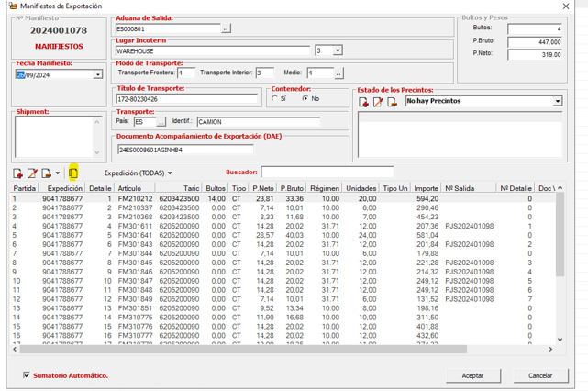588x391 pixels.
Task: Add a new precinto icon
Action: (364, 102)
